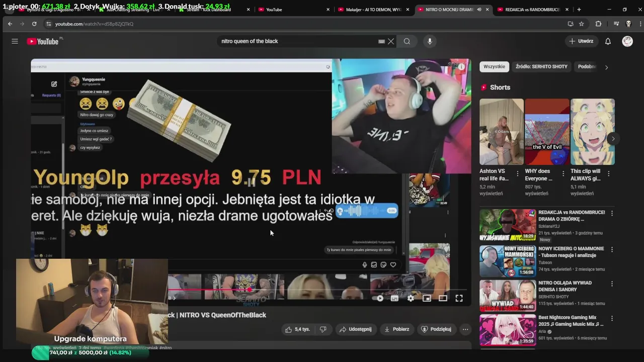
Task: Open the YouTube account avatar menu
Action: pyautogui.click(x=627, y=41)
